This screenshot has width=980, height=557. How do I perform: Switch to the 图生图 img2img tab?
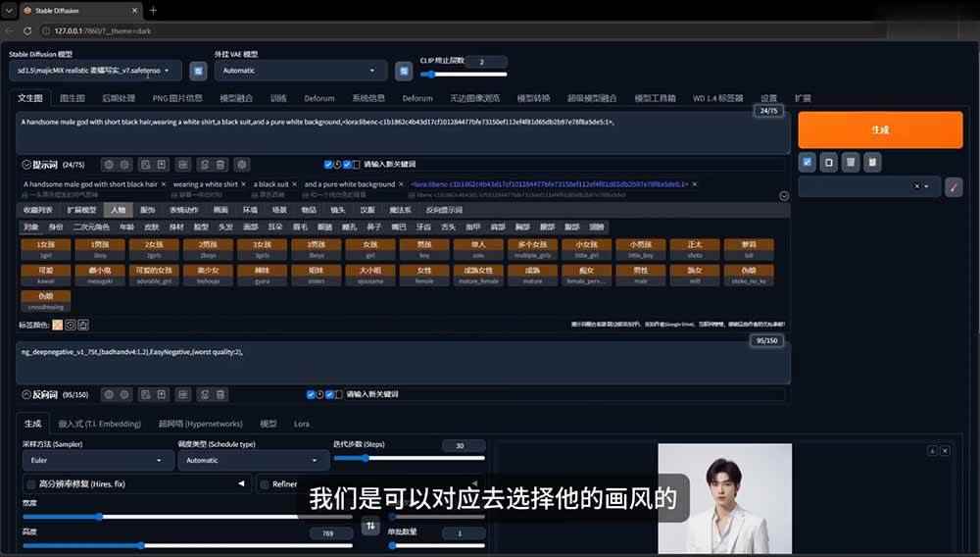pos(72,98)
